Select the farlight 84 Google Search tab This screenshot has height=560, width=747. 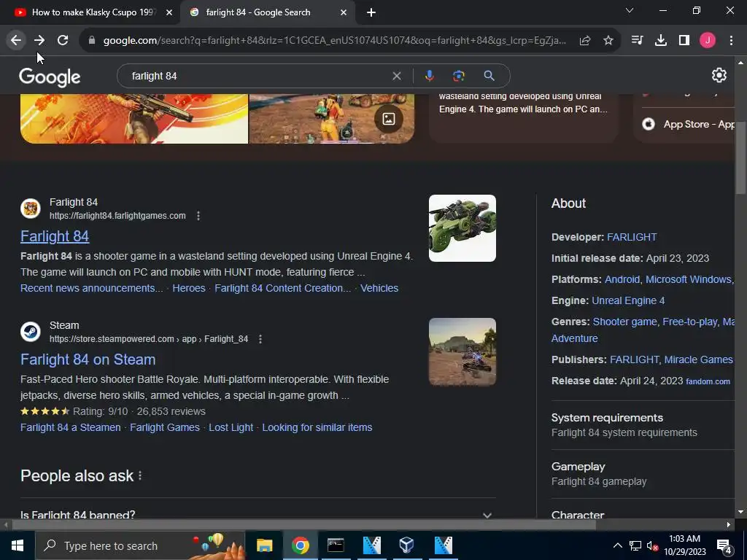pos(268,13)
